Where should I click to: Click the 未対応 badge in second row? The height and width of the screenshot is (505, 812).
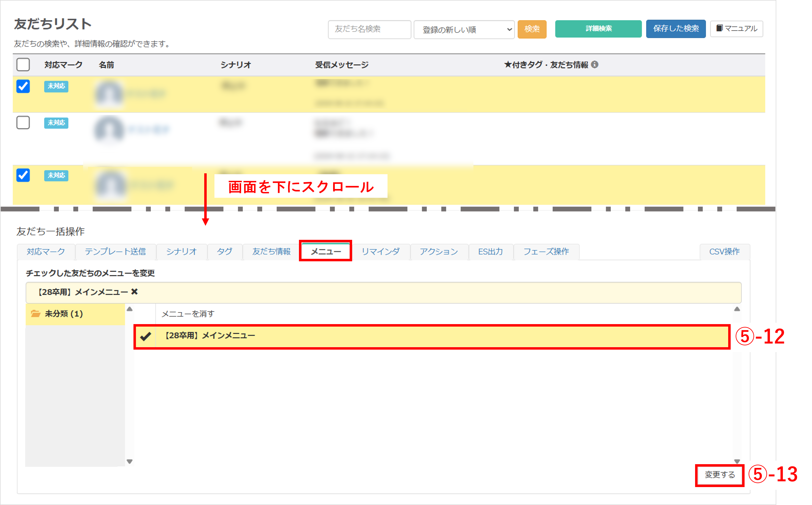click(56, 123)
